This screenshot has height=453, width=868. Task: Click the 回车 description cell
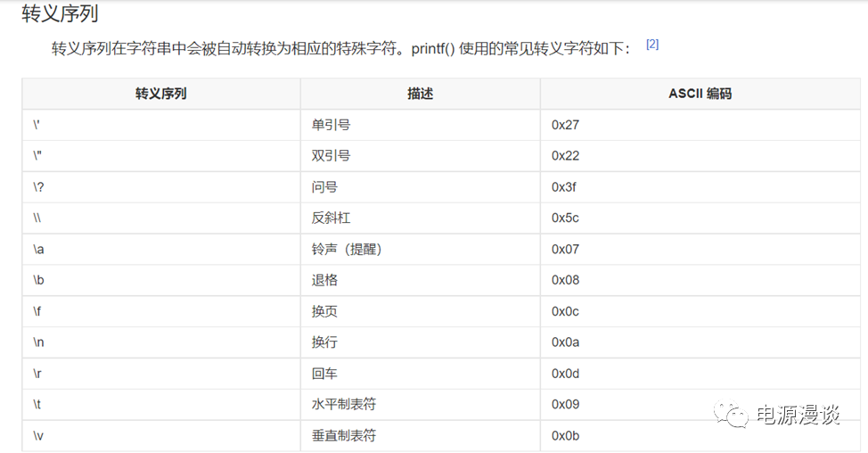click(x=324, y=374)
